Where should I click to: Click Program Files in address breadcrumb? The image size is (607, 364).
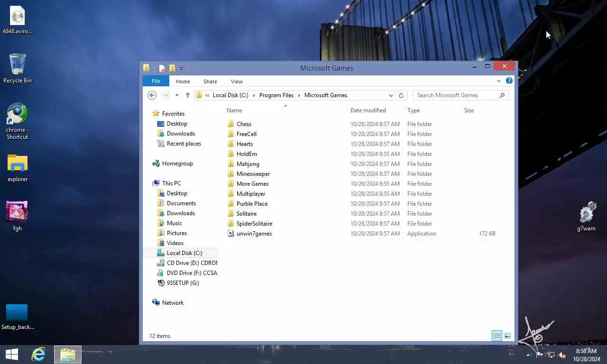click(x=276, y=95)
